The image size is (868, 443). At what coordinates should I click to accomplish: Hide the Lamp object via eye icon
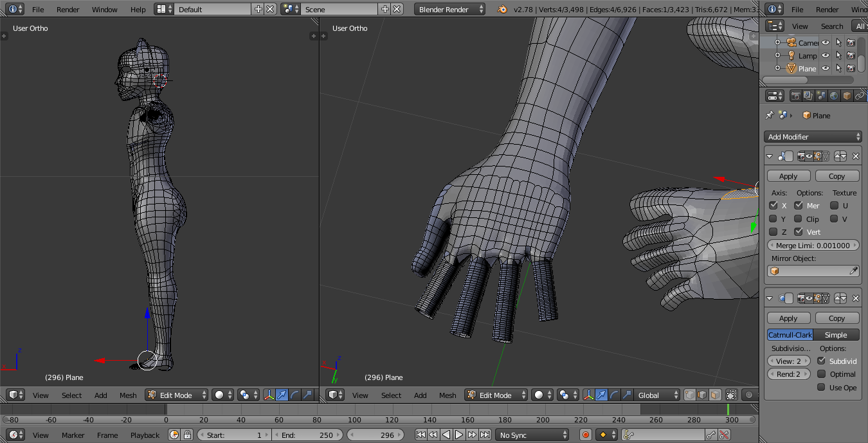(x=826, y=56)
